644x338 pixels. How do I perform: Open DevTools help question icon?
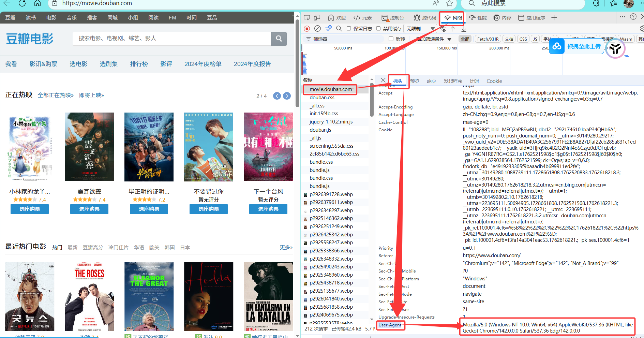tap(633, 17)
